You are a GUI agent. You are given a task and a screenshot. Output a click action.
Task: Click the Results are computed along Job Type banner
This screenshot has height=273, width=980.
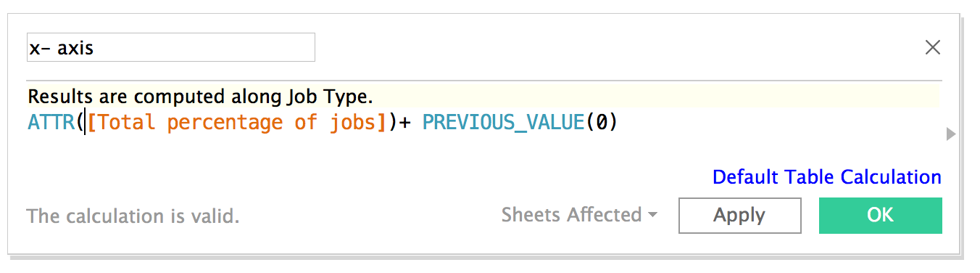pyautogui.click(x=483, y=96)
